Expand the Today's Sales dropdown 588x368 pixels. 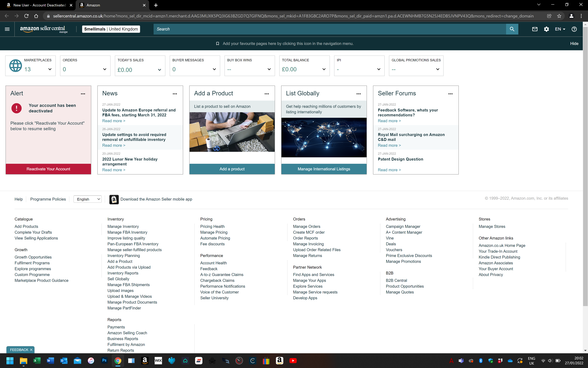click(159, 70)
